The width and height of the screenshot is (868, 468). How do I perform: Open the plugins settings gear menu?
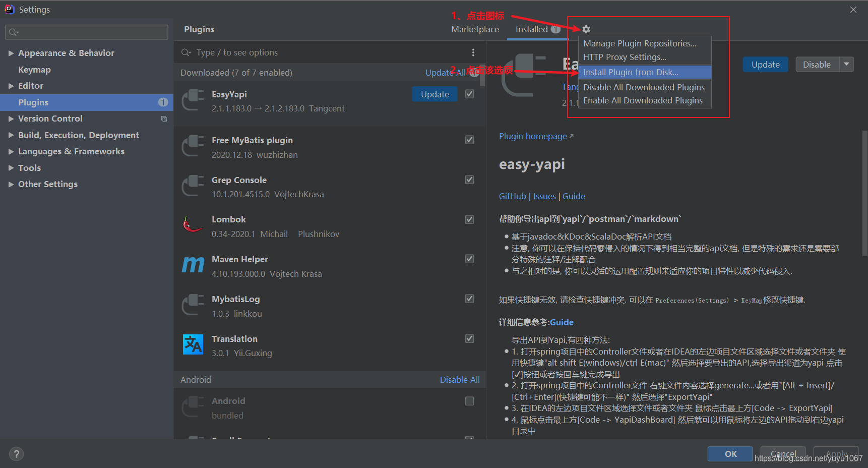(586, 29)
